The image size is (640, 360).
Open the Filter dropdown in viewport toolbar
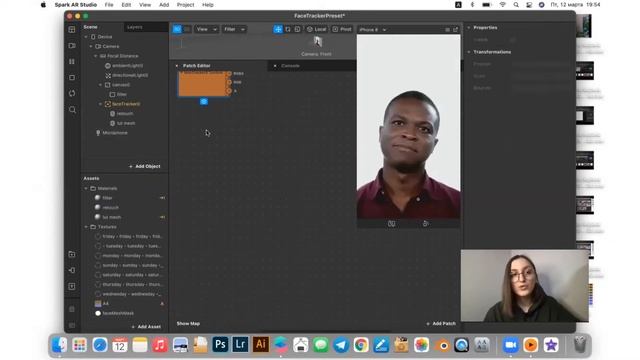pyautogui.click(x=234, y=29)
